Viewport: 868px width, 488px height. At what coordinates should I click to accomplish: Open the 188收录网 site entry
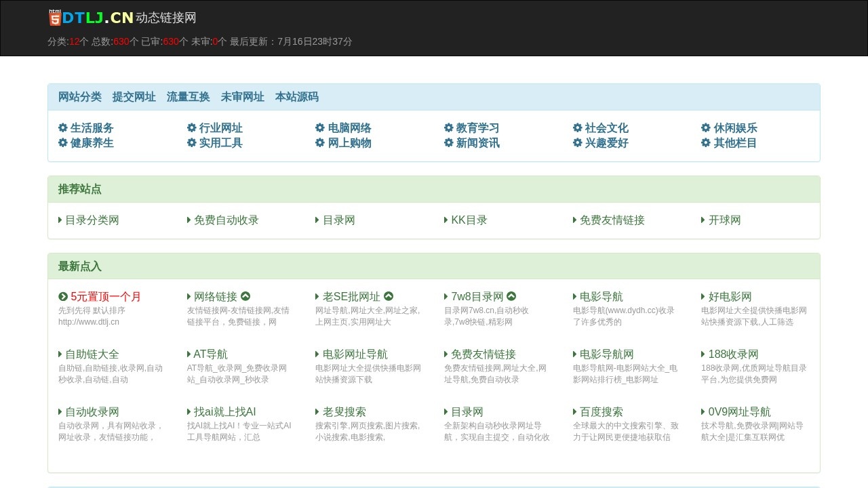[x=734, y=354]
